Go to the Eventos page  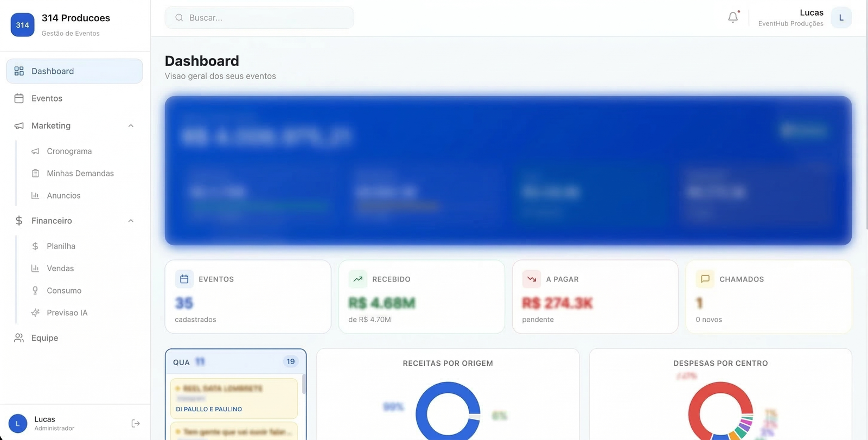click(47, 98)
